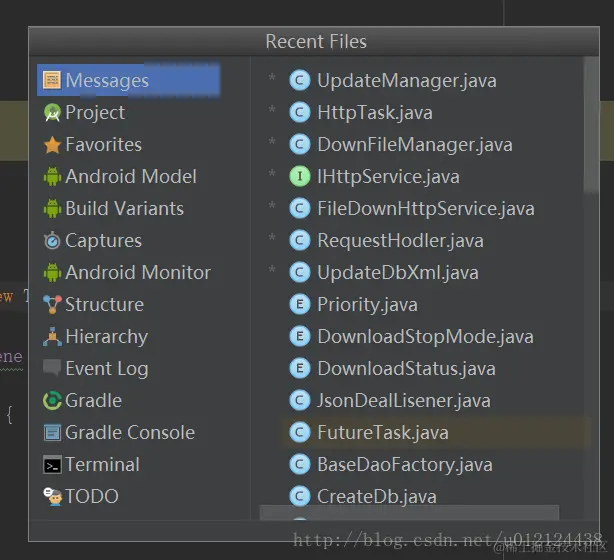Click class icon beside CreateDb.java

(x=300, y=497)
